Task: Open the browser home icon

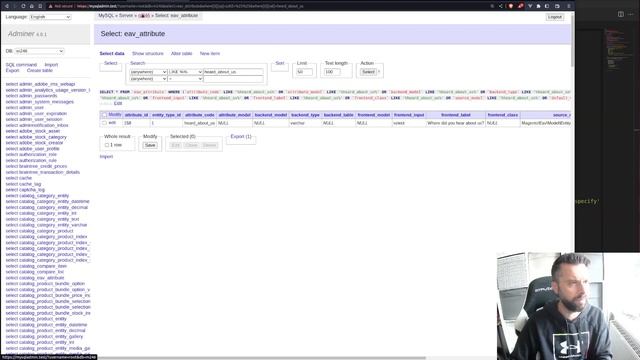Action: pos(31,6)
